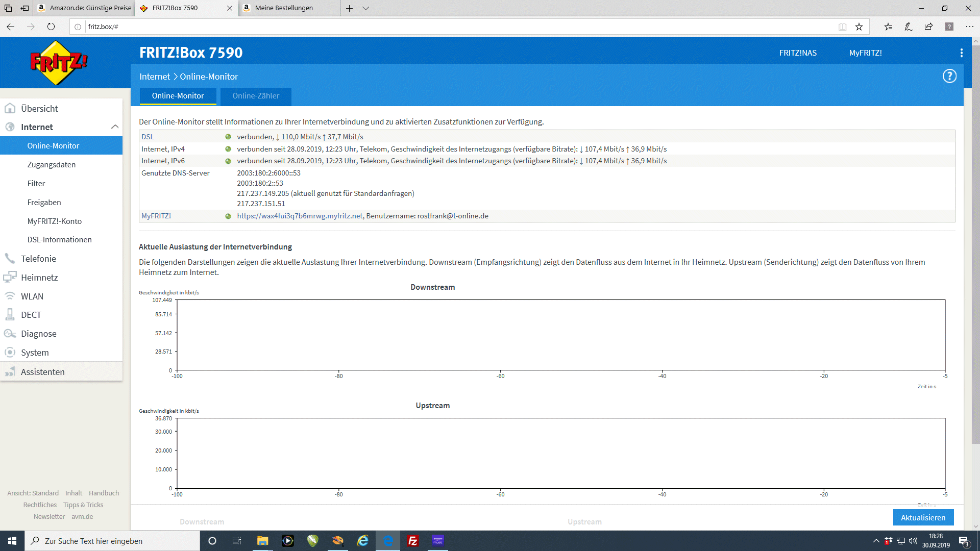
Task: Click Internet breadcrumb link
Action: pos(155,77)
